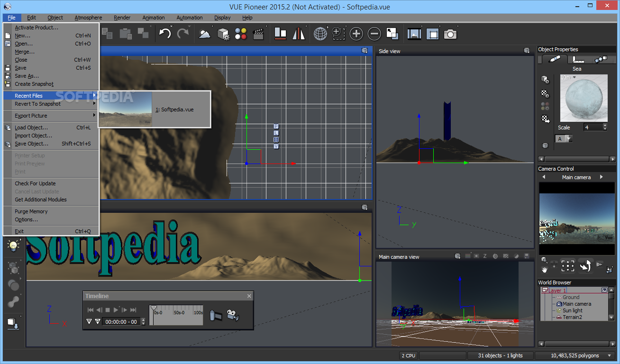Click the clapperboard animation icon
The width and height of the screenshot is (620, 364).
click(258, 34)
